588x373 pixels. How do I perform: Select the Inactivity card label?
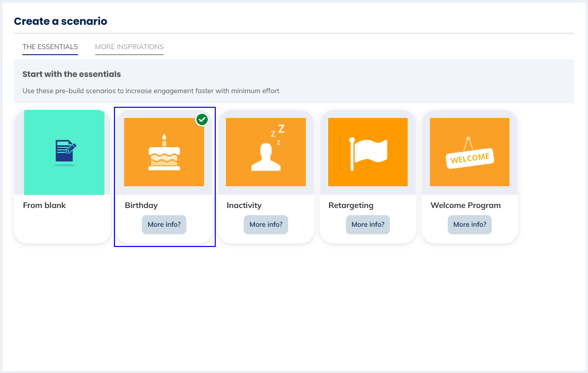pyautogui.click(x=244, y=205)
